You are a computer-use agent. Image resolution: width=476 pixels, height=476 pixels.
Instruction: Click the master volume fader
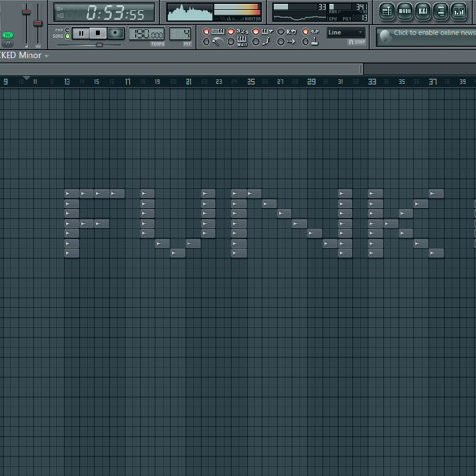point(26,12)
